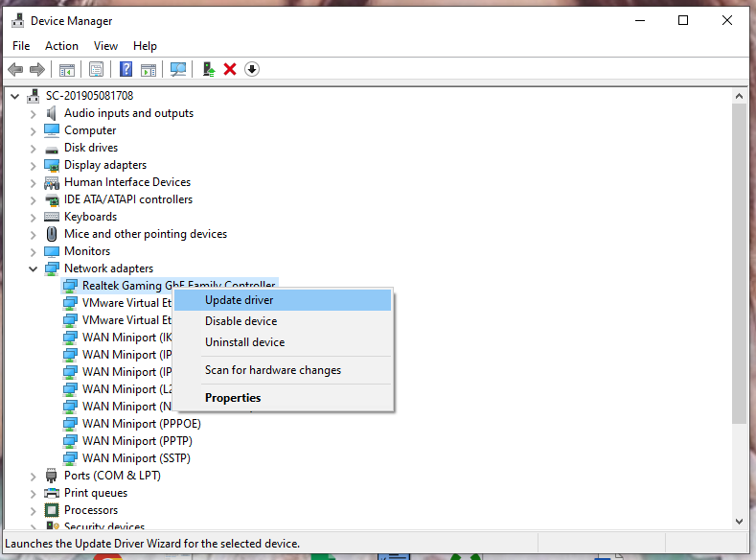Click the vertical scrollbar thumb
This screenshot has width=756, height=560.
pos(739,264)
